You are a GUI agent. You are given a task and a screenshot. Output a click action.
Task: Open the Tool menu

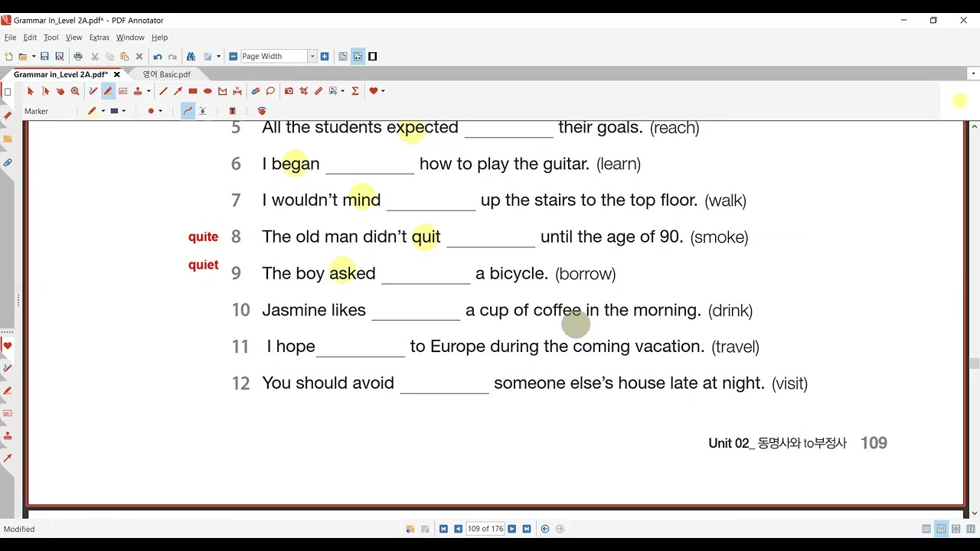coord(51,37)
